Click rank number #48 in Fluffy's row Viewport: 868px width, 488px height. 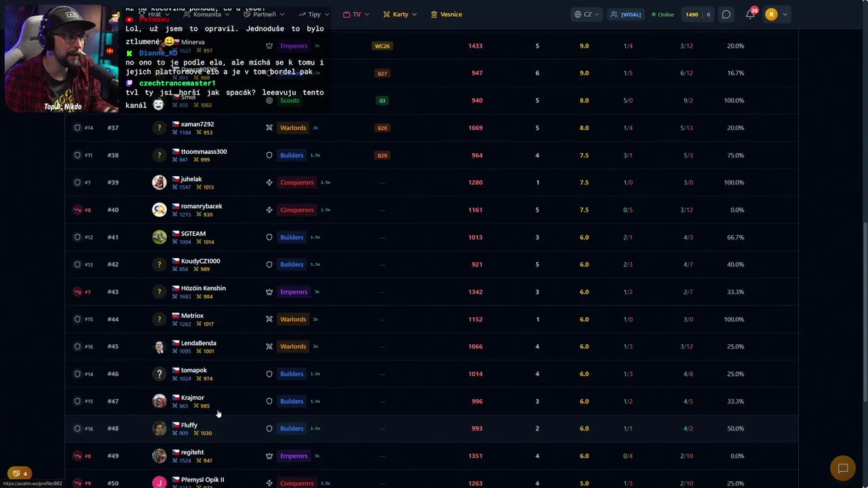[x=113, y=428]
